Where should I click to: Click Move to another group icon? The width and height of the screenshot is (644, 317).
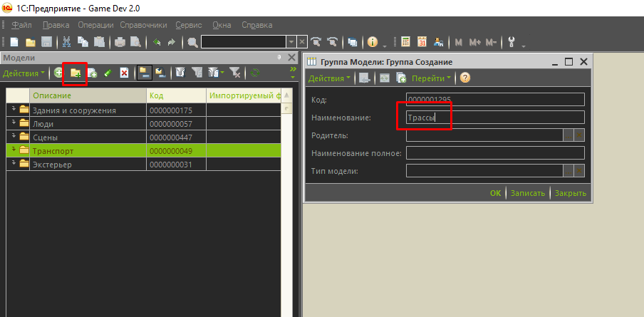click(160, 73)
